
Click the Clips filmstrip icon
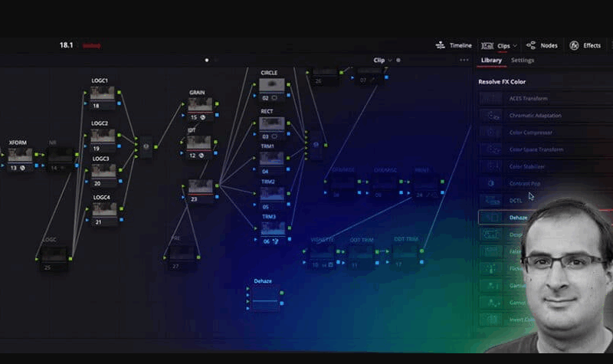coord(487,46)
